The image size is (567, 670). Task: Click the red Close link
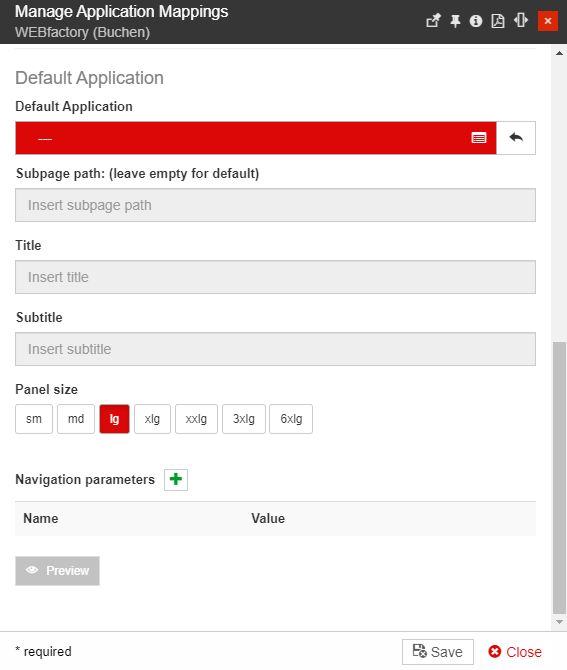pyautogui.click(x=515, y=652)
